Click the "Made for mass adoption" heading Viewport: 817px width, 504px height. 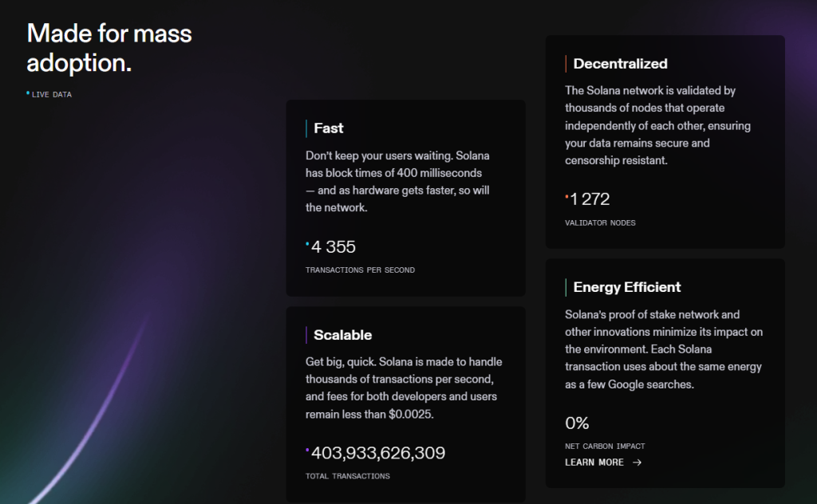(x=109, y=48)
